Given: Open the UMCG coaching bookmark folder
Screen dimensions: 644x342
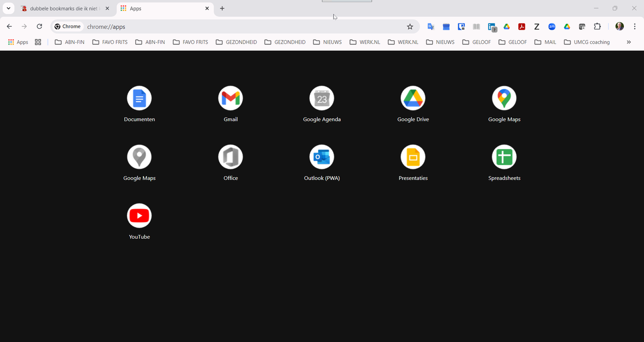Looking at the screenshot, I should 587,42.
